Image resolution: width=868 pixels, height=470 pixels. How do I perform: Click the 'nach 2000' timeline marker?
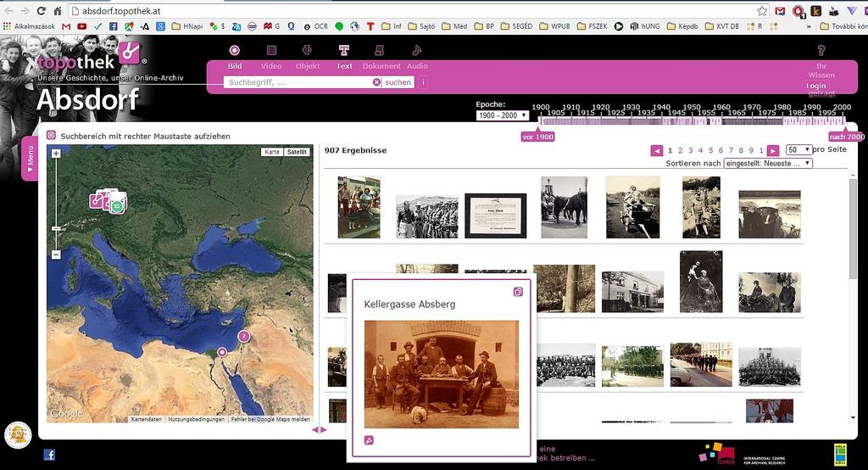tap(847, 137)
